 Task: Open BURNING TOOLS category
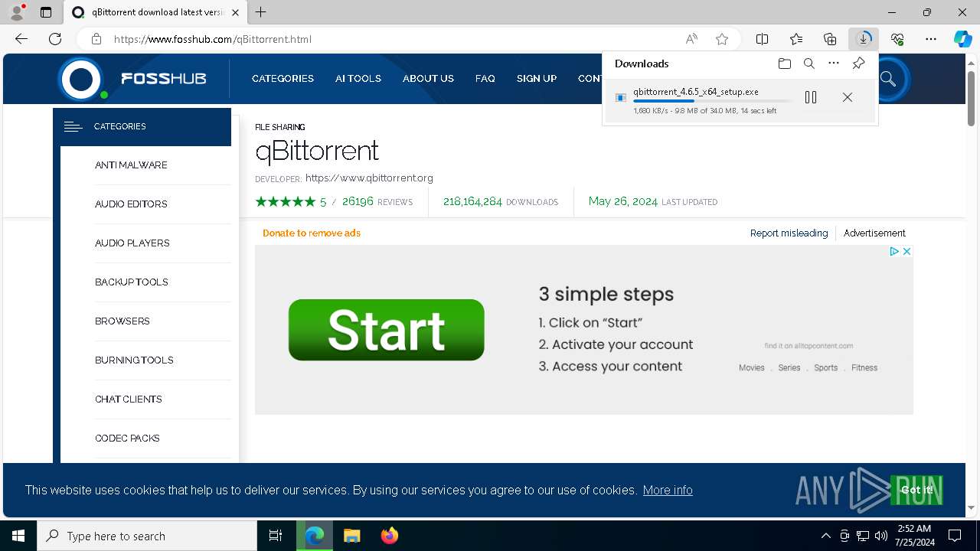point(134,360)
